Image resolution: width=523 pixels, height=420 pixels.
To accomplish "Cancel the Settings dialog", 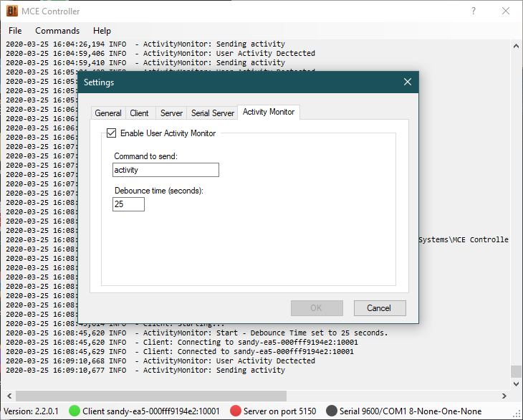I will [380, 308].
